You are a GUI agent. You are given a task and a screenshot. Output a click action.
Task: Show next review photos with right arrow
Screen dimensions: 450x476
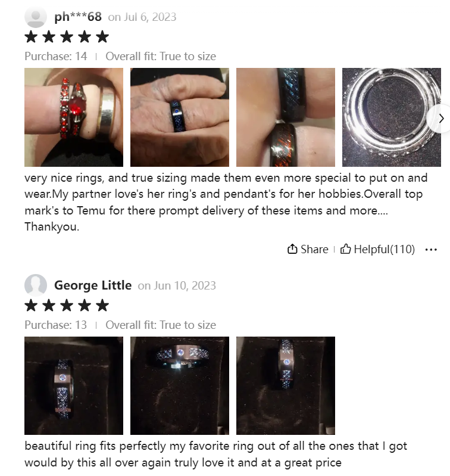coord(441,119)
